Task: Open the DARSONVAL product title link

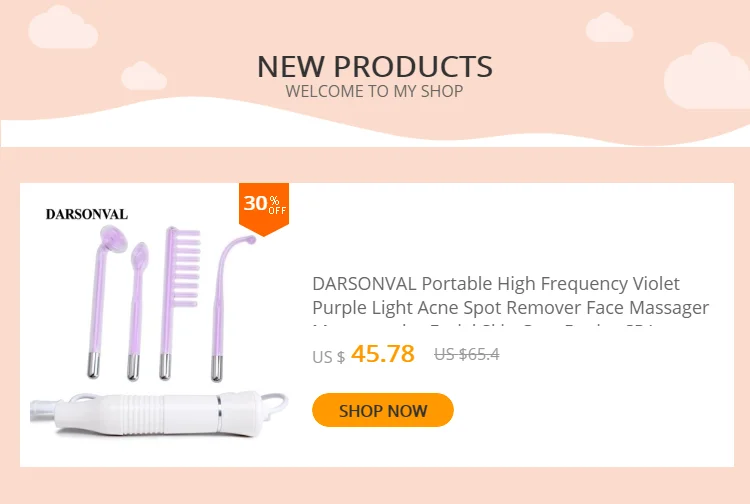Action: (510, 296)
